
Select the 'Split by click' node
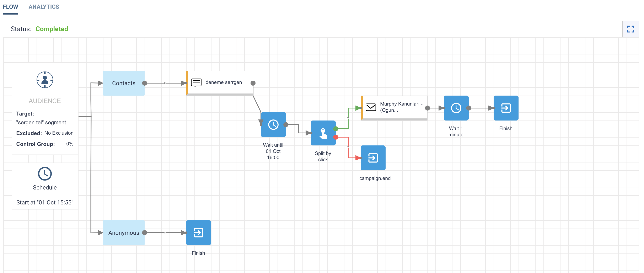323,133
